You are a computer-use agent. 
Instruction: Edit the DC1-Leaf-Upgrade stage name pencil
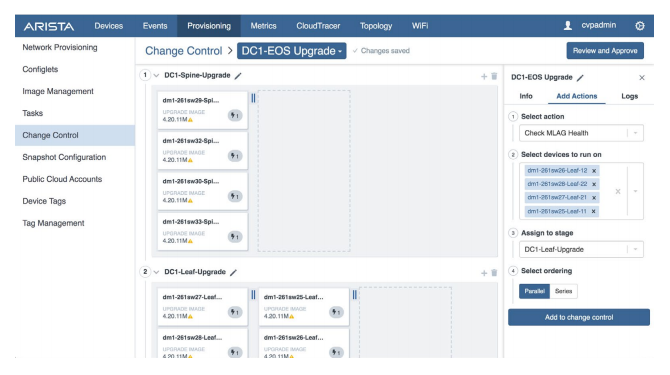[x=233, y=272]
